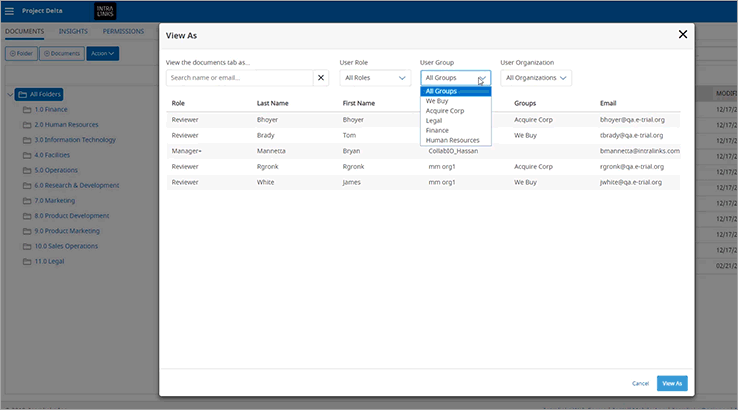Click the All Folders root icon
Viewport: 738px width, 410px height.
click(22, 95)
